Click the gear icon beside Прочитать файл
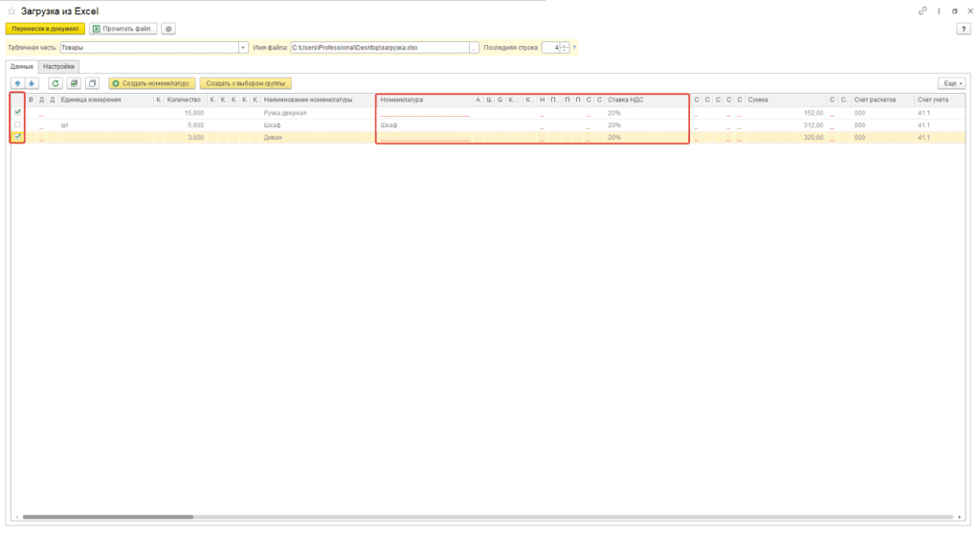The height and width of the screenshot is (534, 980). pyautogui.click(x=168, y=29)
